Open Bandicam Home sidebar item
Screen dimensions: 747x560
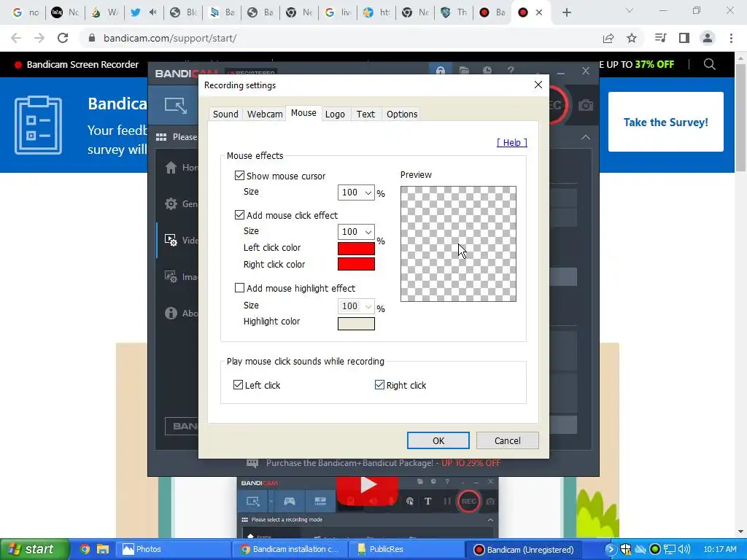tap(181, 168)
